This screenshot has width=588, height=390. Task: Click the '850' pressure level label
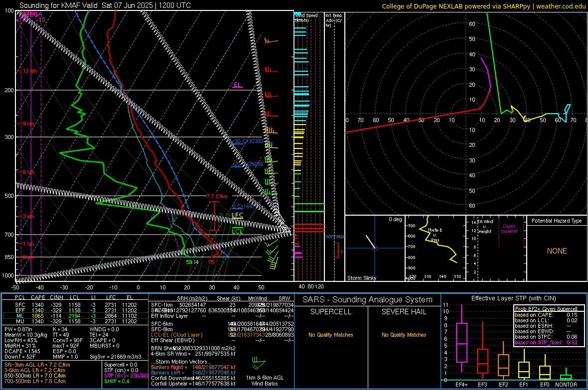[9, 257]
